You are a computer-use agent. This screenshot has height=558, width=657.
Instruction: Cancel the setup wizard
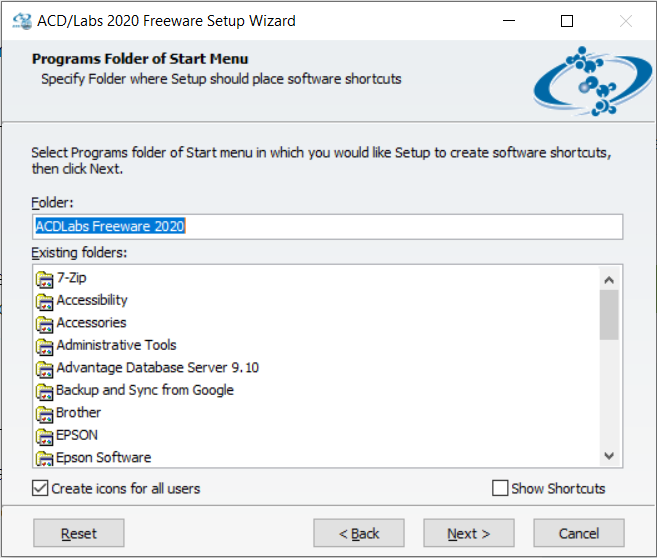pyautogui.click(x=579, y=533)
